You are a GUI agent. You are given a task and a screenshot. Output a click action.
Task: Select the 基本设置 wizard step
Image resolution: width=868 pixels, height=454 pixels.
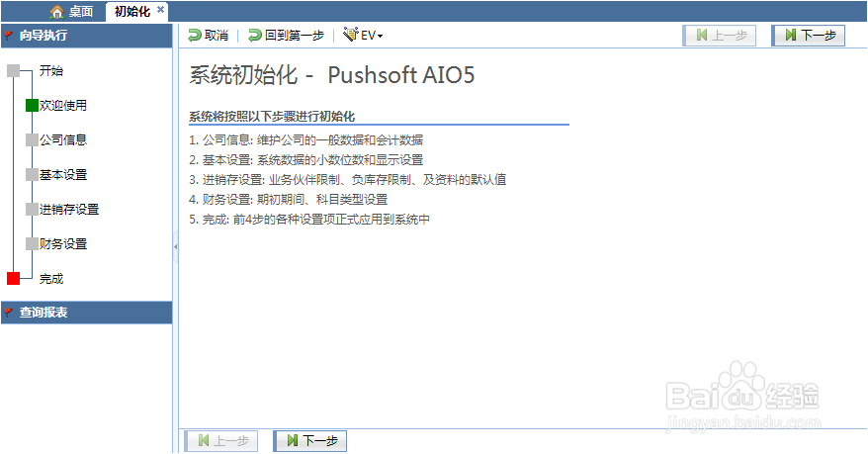coord(63,175)
